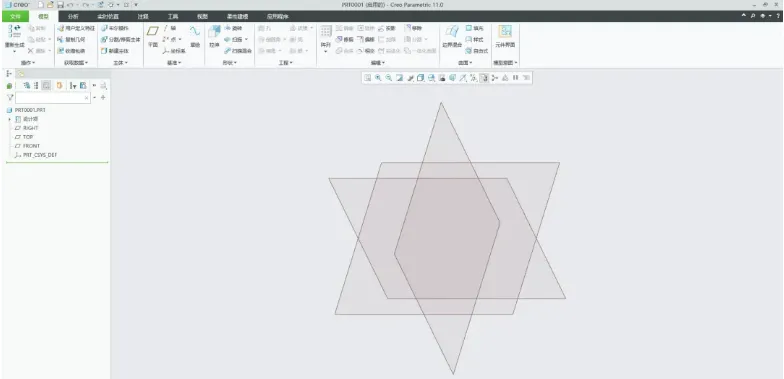This screenshot has height=379, width=784.
Task: Open the Component Interface (元件界面) tool
Action: (505, 36)
